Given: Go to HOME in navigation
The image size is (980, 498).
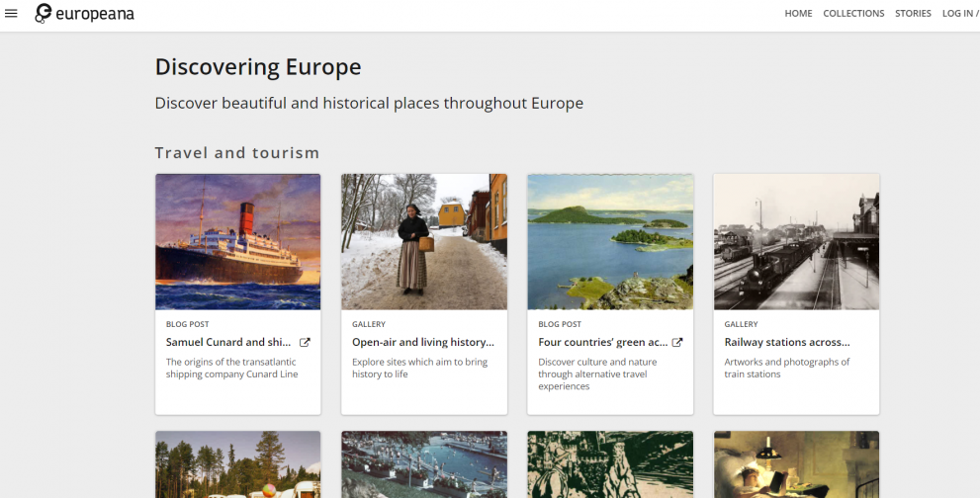Looking at the screenshot, I should (x=798, y=13).
